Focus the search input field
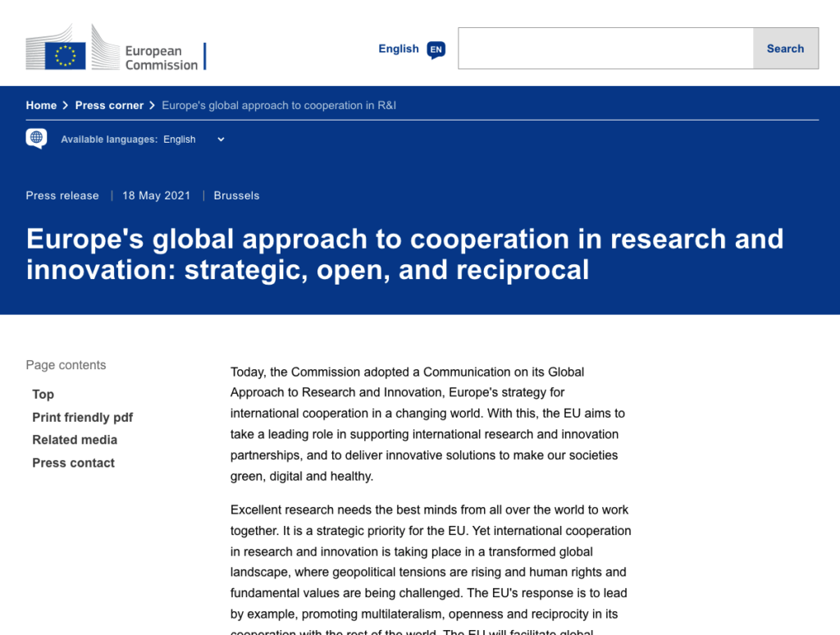Viewport: 840px width, 635px height. point(605,48)
